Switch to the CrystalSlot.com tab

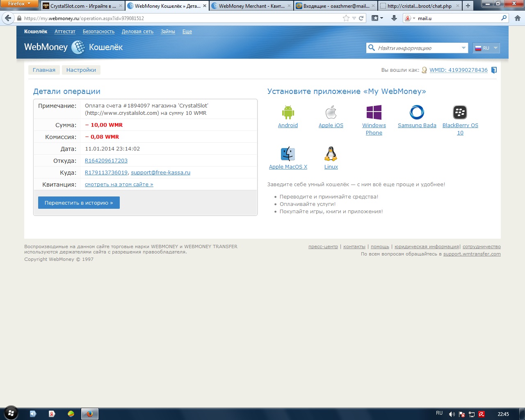[82, 6]
